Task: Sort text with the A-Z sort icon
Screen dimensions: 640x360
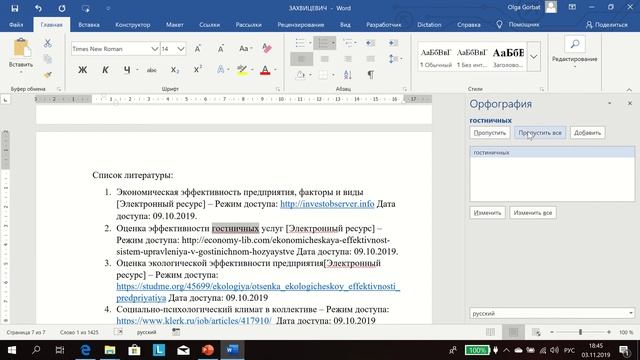Action: (347, 75)
